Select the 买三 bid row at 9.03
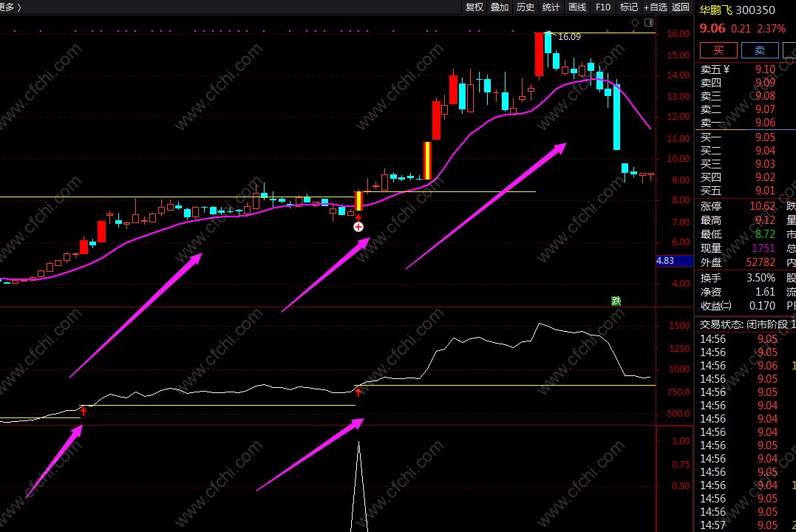This screenshot has width=796, height=532. 745,164
